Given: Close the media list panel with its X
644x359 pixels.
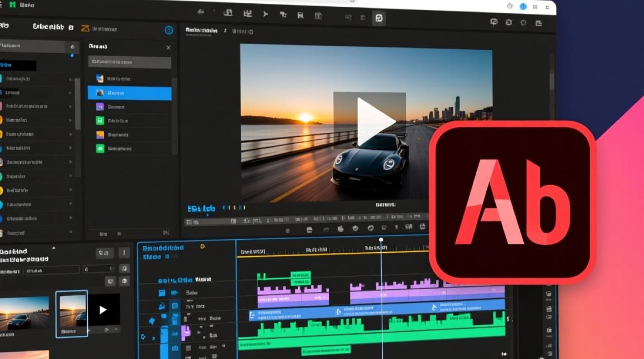Looking at the screenshot, I should 168,48.
